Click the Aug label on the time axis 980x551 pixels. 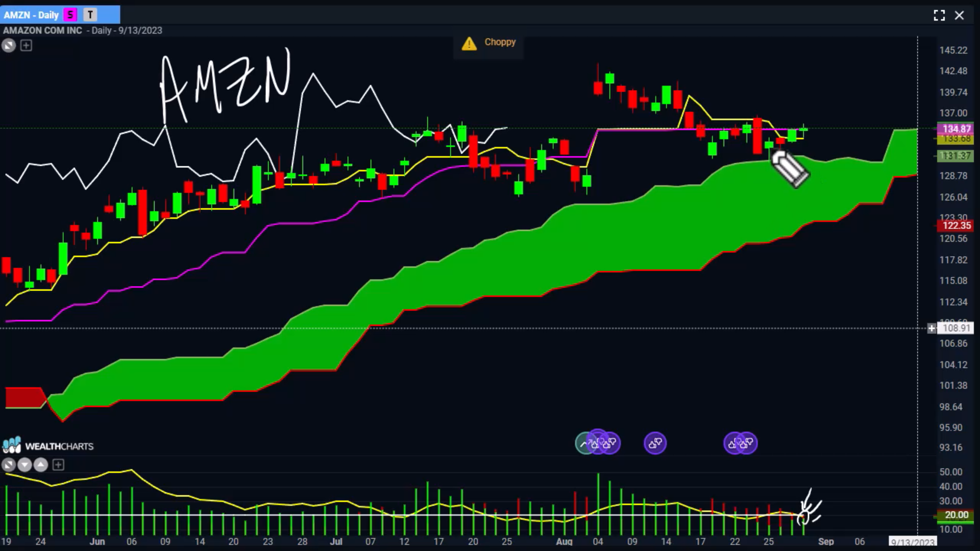564,542
